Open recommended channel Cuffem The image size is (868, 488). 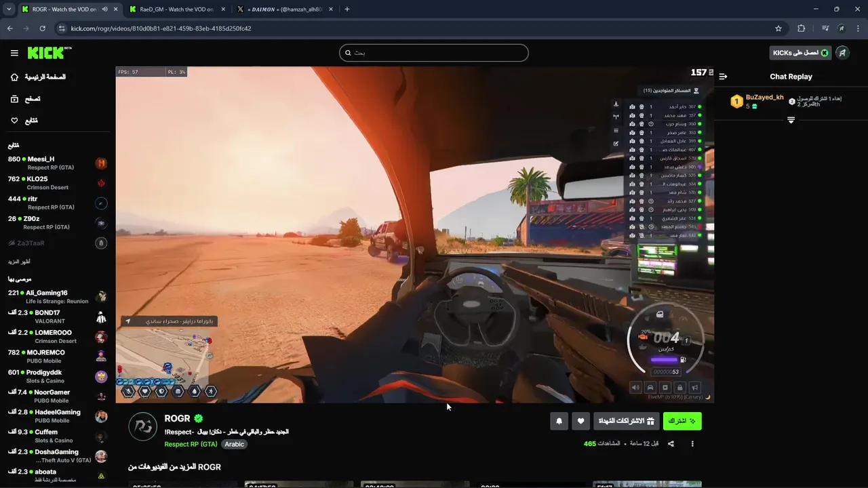click(58, 436)
